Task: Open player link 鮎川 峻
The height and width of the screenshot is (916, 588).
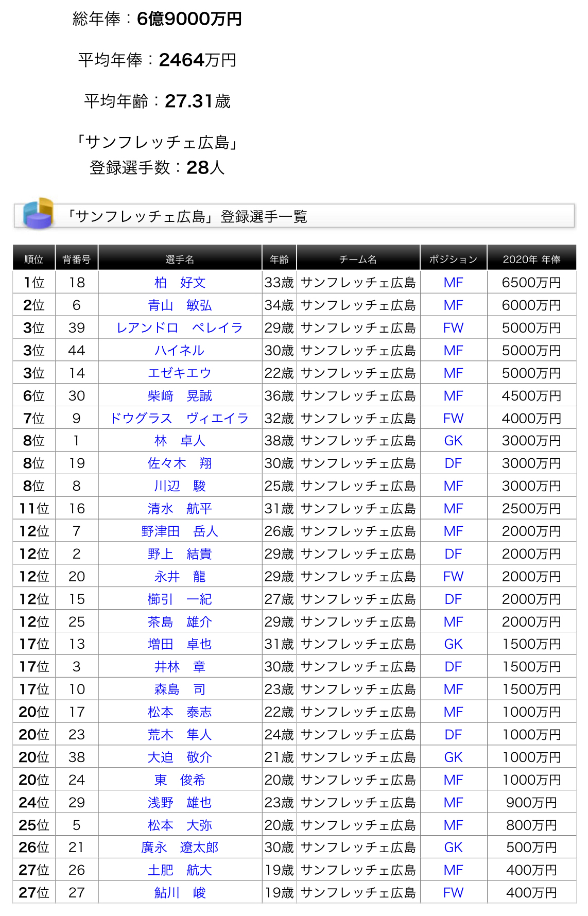Action: click(x=180, y=893)
